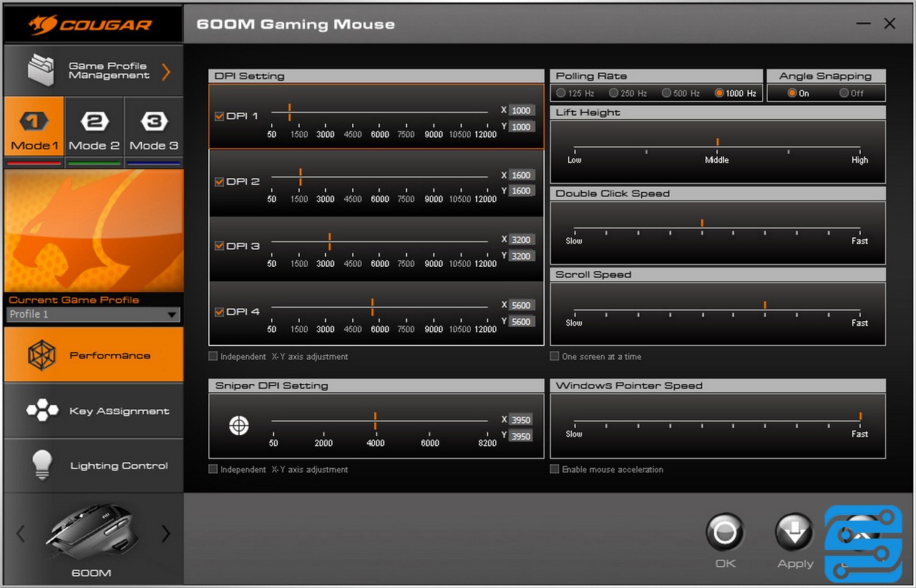Viewport: 916px width, 588px height.
Task: Open the Profile 1 dropdown
Action: (x=93, y=314)
